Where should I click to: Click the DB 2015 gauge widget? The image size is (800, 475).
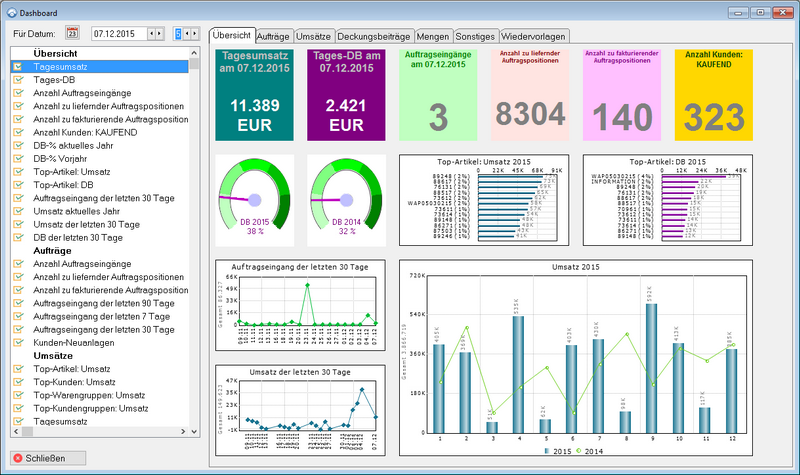pos(255,201)
